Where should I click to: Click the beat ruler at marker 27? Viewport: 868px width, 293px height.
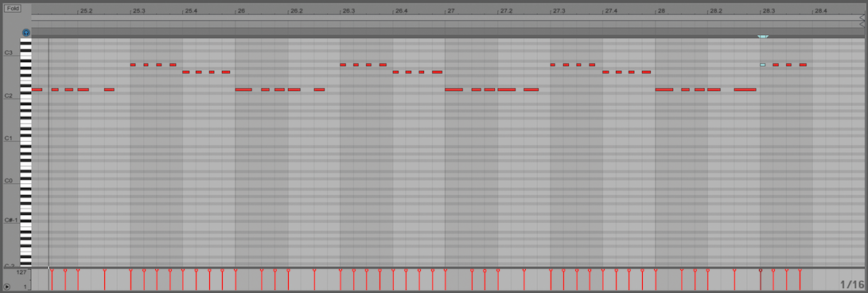(451, 10)
